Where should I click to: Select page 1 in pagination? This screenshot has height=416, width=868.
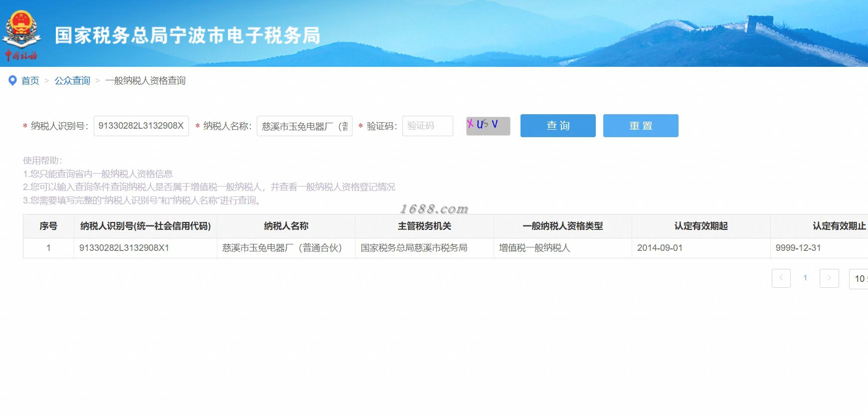805,278
